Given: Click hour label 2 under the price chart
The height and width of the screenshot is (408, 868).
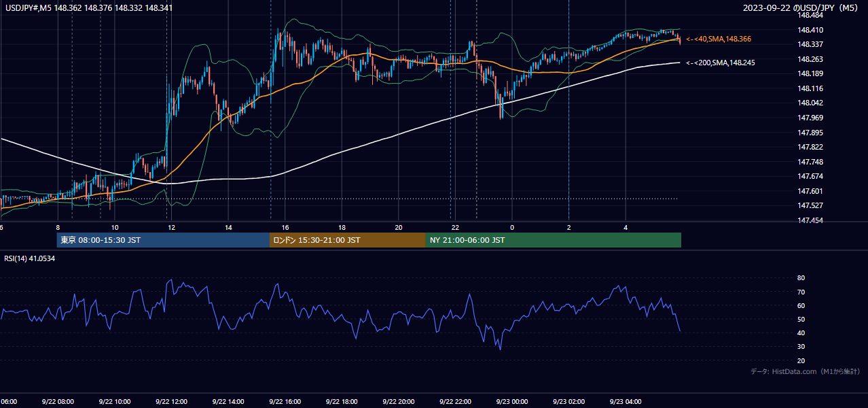Looking at the screenshot, I should (568, 227).
